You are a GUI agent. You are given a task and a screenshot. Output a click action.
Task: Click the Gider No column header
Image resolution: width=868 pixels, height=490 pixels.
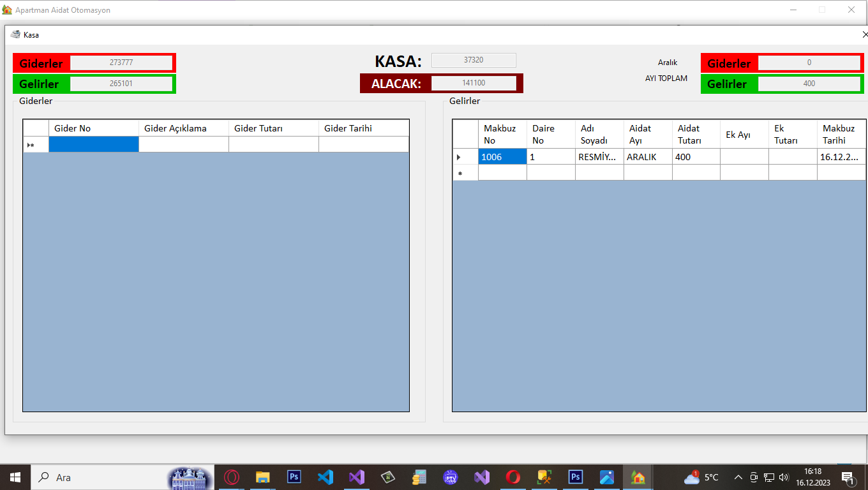(93, 128)
